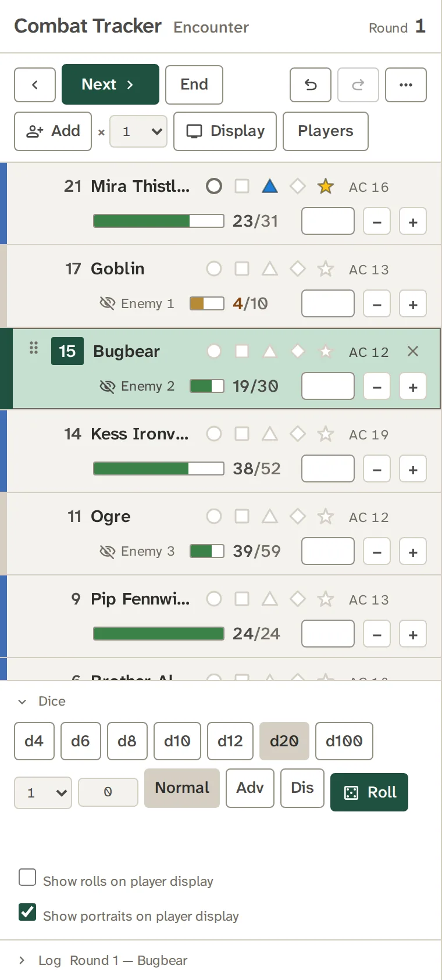Toggle hidden eye icon for Enemy 1
Viewport: 442px width, 980px height.
pyautogui.click(x=108, y=303)
